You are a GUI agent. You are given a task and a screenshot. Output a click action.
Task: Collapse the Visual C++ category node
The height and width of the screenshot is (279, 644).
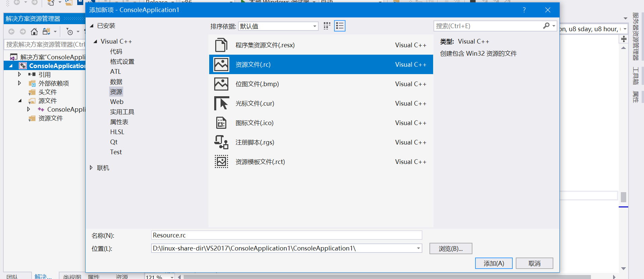tap(95, 41)
